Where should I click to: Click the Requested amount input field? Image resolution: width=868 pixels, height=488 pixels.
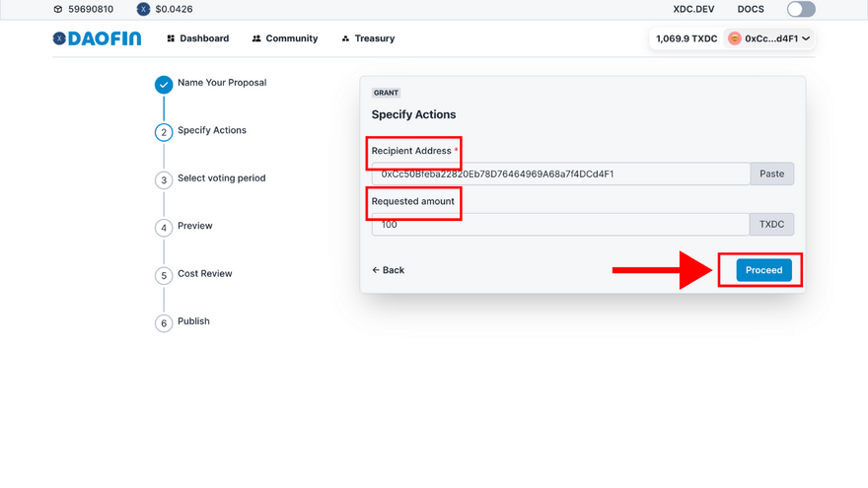pos(560,225)
